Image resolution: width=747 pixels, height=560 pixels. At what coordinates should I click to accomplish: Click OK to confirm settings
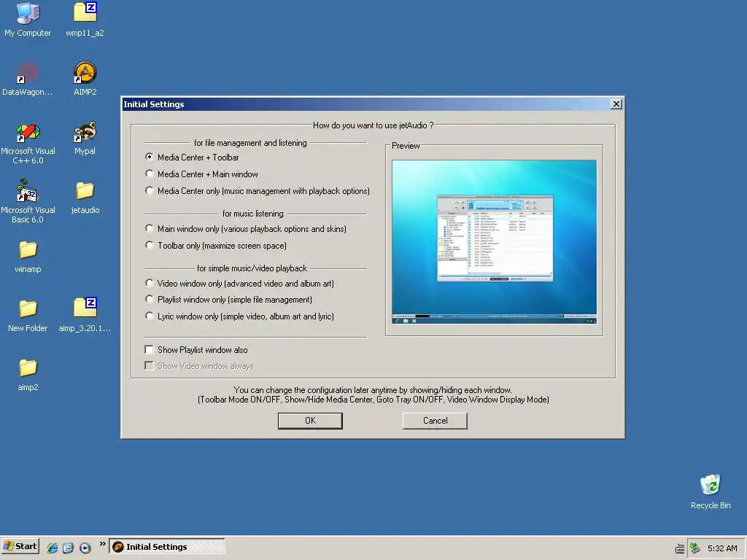(310, 421)
